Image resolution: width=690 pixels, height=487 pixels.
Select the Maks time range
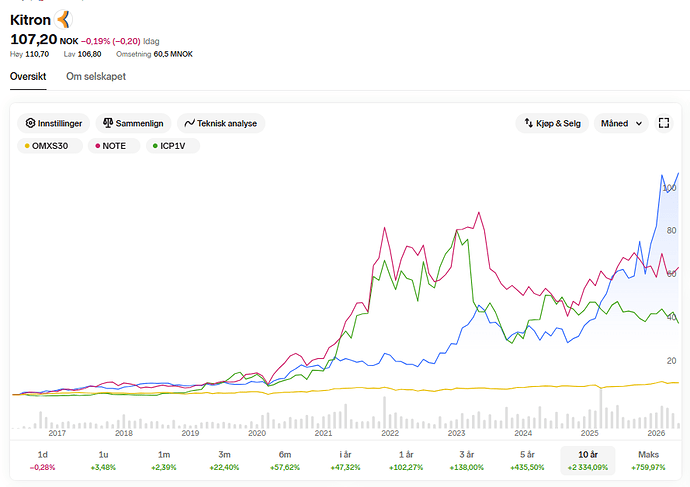[x=648, y=460]
